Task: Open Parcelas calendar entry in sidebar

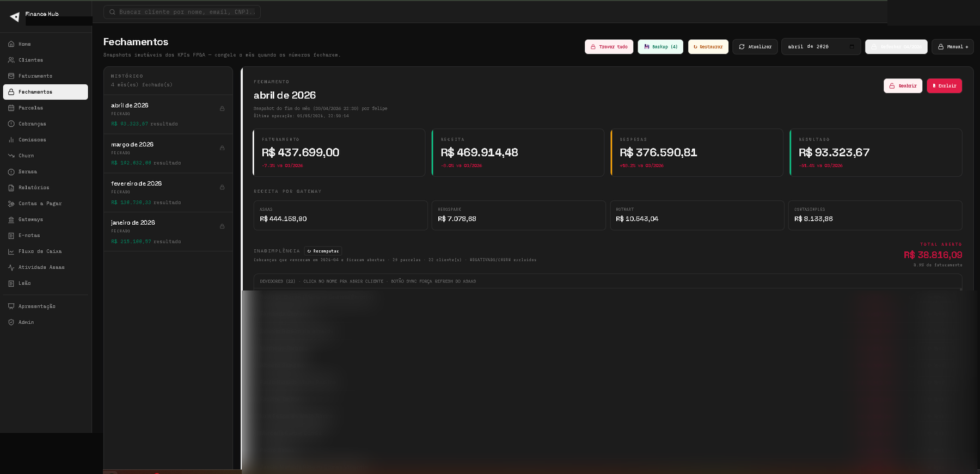Action: click(x=45, y=108)
